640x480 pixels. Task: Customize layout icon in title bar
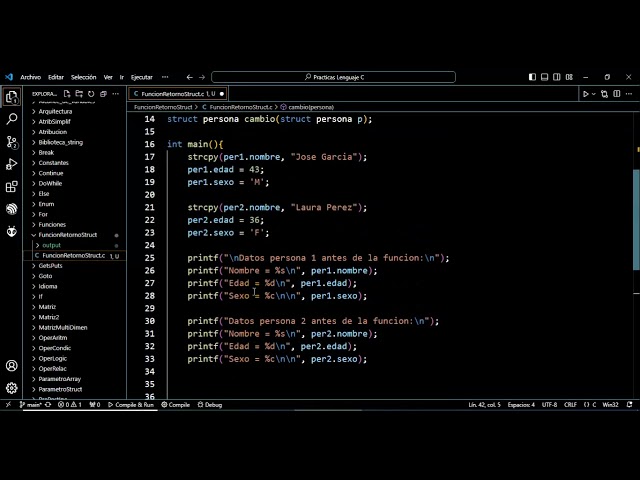click(569, 77)
